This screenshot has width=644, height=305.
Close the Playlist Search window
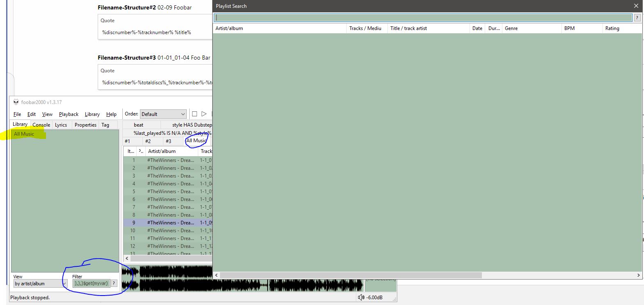click(x=636, y=6)
